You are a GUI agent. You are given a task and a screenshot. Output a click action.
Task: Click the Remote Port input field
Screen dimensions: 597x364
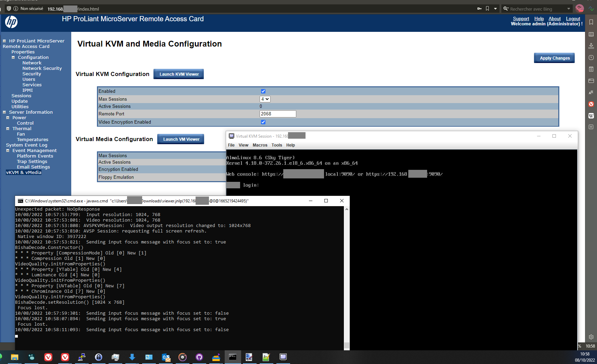[278, 114]
